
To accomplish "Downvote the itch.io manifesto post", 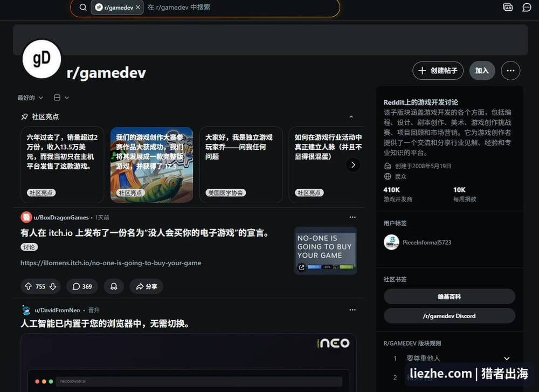I will tap(53, 286).
